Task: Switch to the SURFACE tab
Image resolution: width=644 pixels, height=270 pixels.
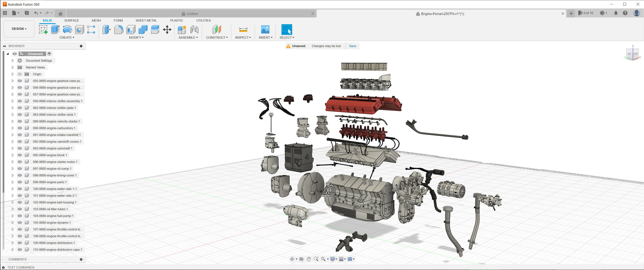Action: tap(72, 21)
